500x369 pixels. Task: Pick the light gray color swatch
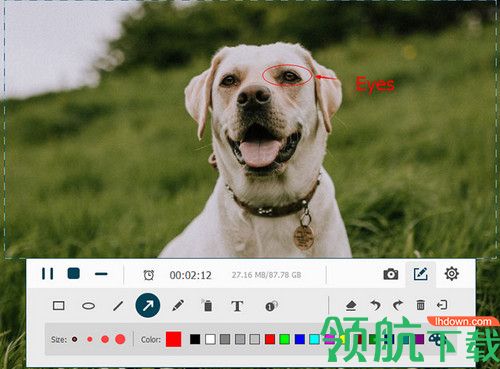click(255, 339)
